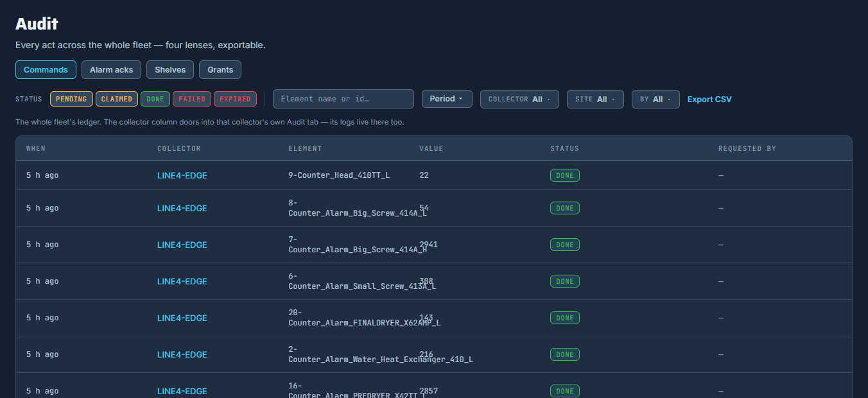Click the VALUE column header

coord(431,148)
